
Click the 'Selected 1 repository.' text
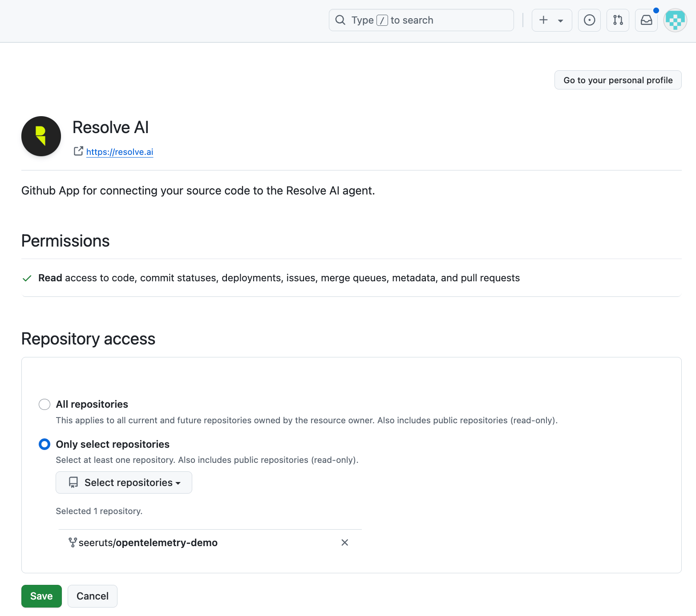[x=99, y=511]
